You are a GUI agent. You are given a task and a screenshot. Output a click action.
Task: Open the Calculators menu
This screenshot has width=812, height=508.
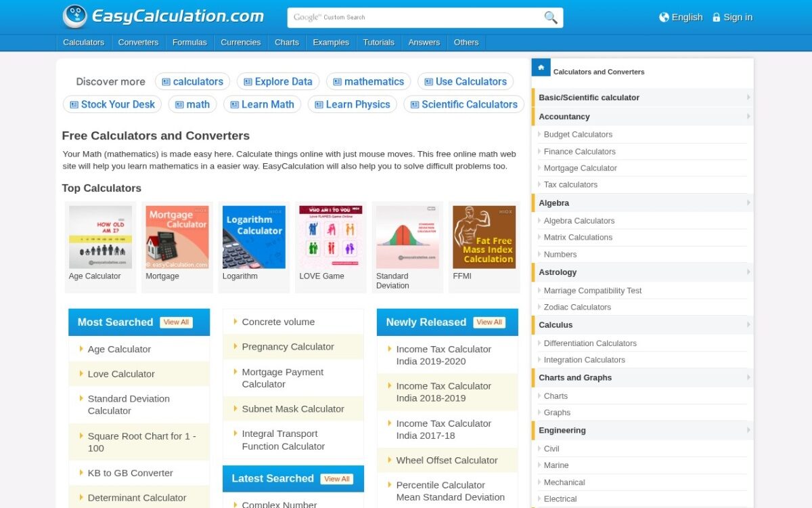[84, 43]
